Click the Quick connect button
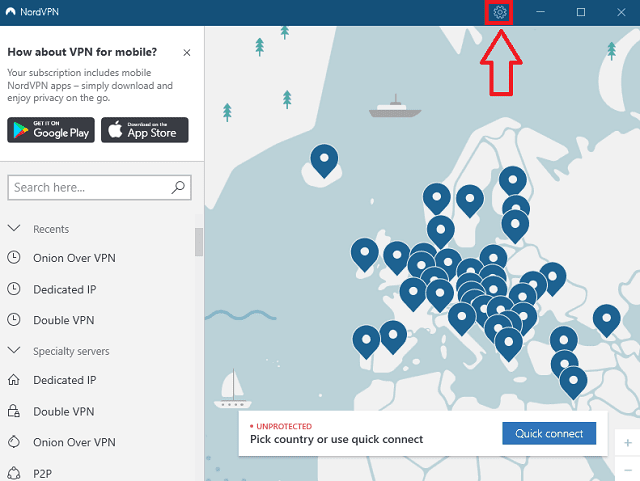This screenshot has width=640, height=481. [549, 433]
